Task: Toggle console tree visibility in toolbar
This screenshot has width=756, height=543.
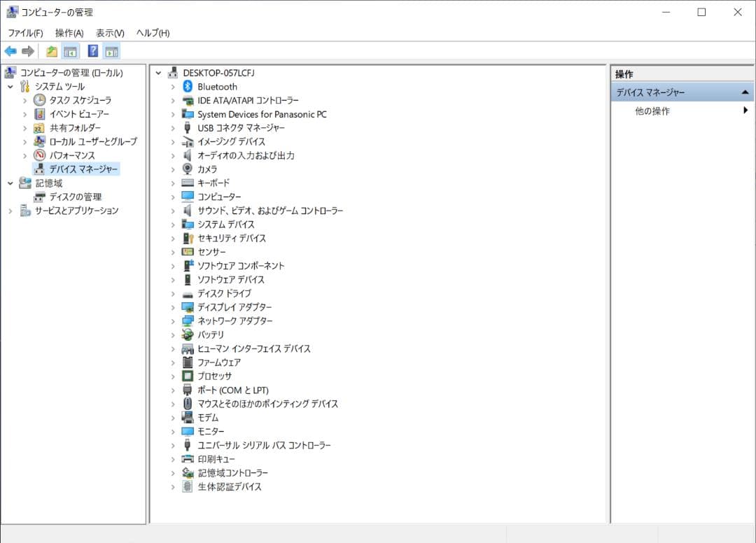Action: tap(71, 50)
